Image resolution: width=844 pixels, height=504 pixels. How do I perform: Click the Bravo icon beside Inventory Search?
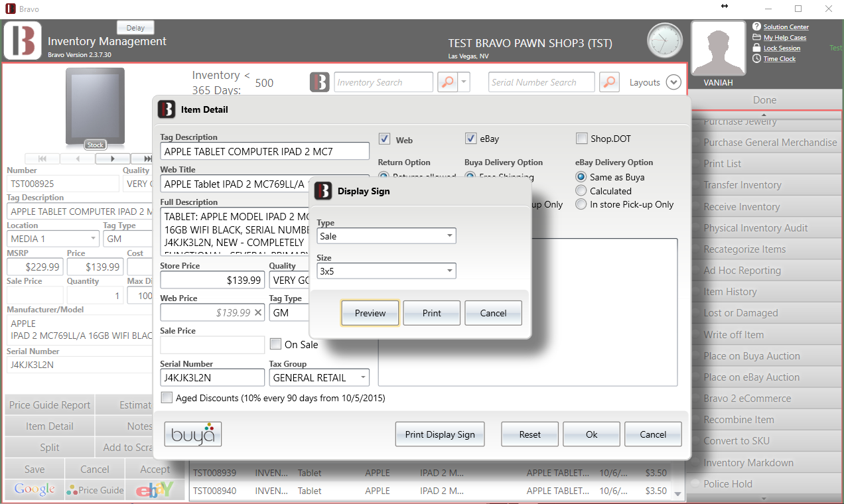[x=320, y=82]
